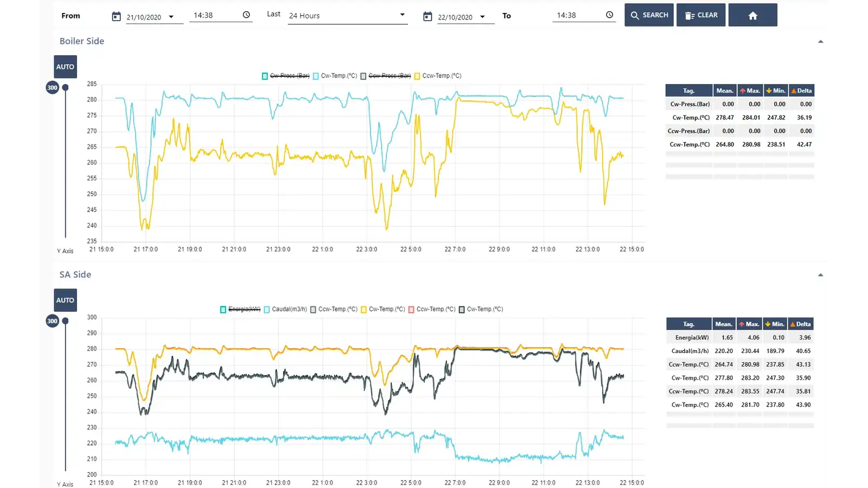The image size is (868, 488).
Task: Click AUTO button for SA Side chart
Action: pyautogui.click(x=65, y=300)
